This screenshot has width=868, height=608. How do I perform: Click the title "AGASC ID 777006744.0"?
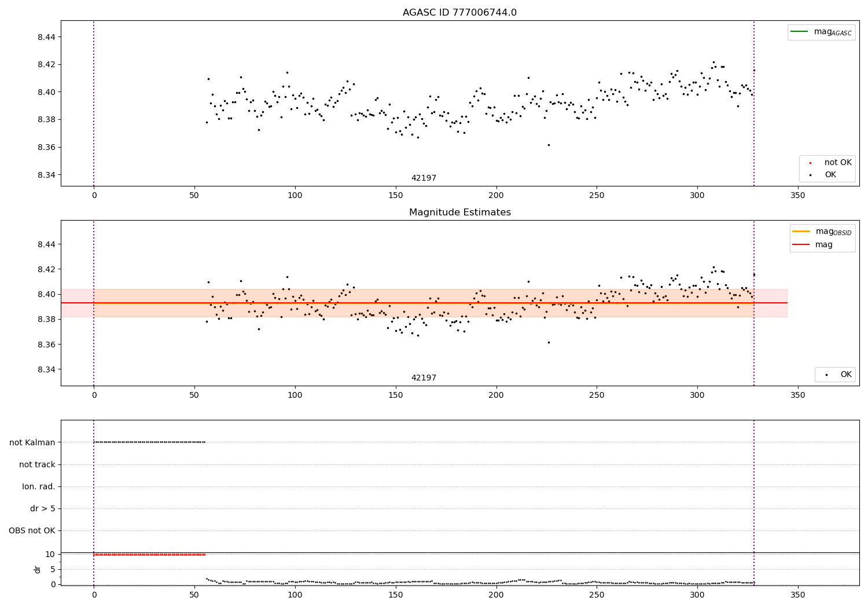click(x=459, y=13)
